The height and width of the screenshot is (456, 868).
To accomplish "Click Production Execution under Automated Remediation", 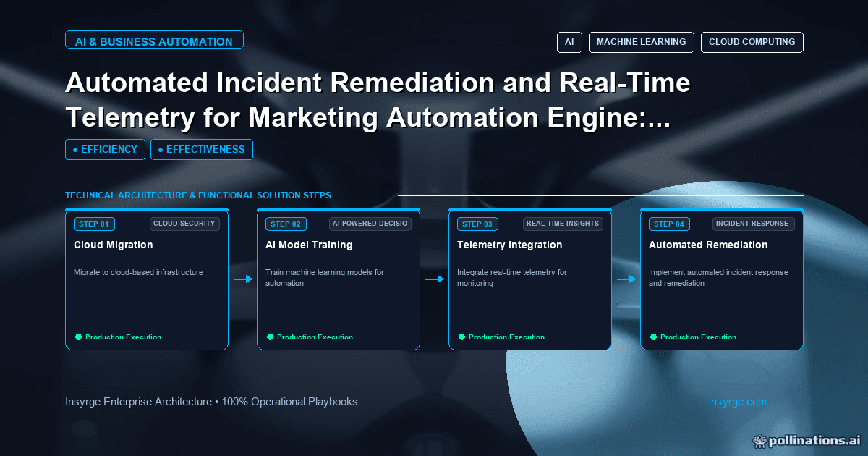I will [698, 337].
